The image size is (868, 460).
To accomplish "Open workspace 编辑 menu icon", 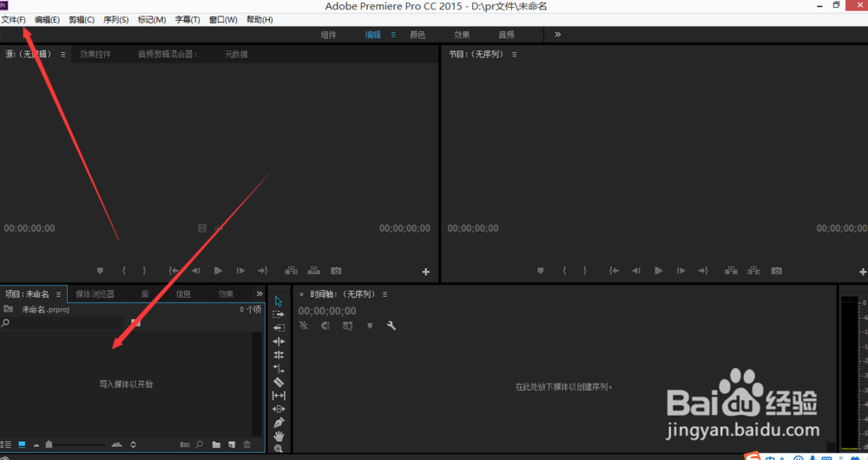I will (x=393, y=35).
